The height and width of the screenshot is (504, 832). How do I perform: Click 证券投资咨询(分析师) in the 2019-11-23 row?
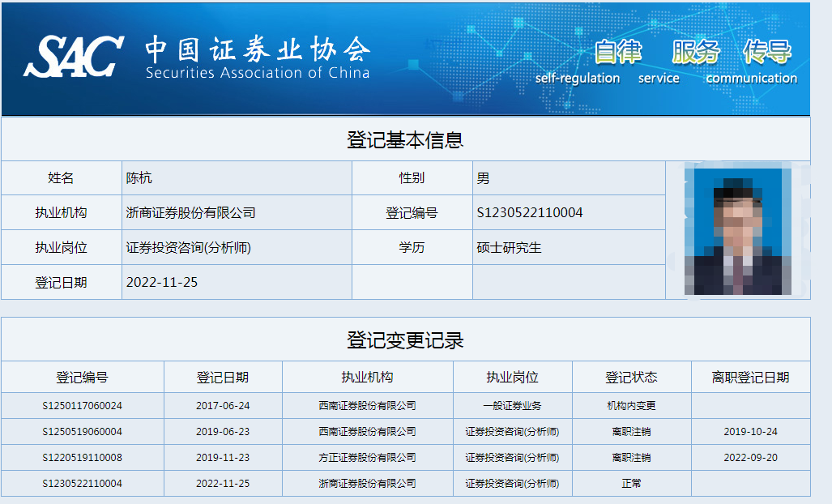tap(513, 458)
